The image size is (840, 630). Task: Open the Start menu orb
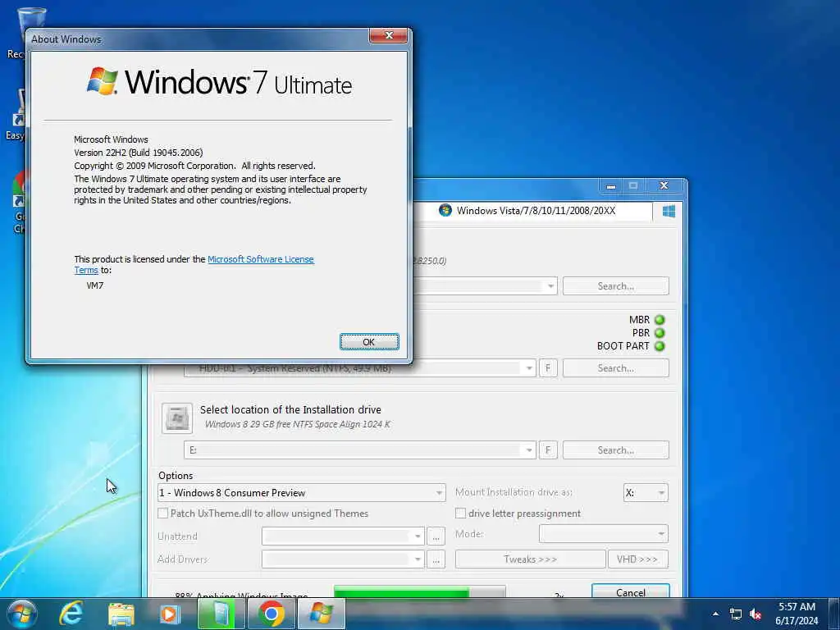click(22, 614)
